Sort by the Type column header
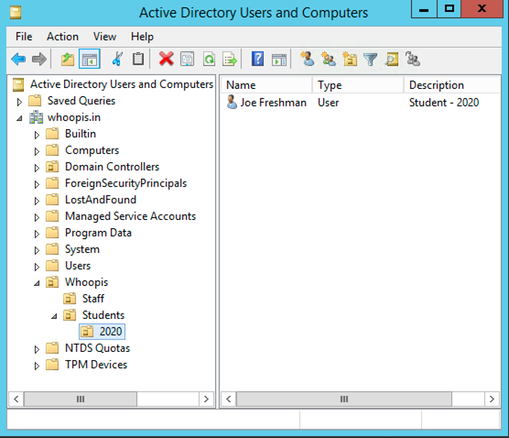 (358, 85)
